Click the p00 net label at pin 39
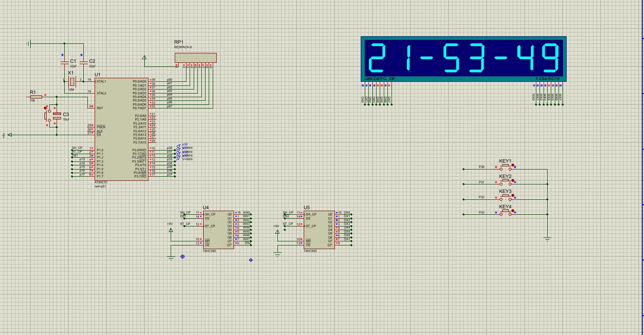 [x=169, y=80]
